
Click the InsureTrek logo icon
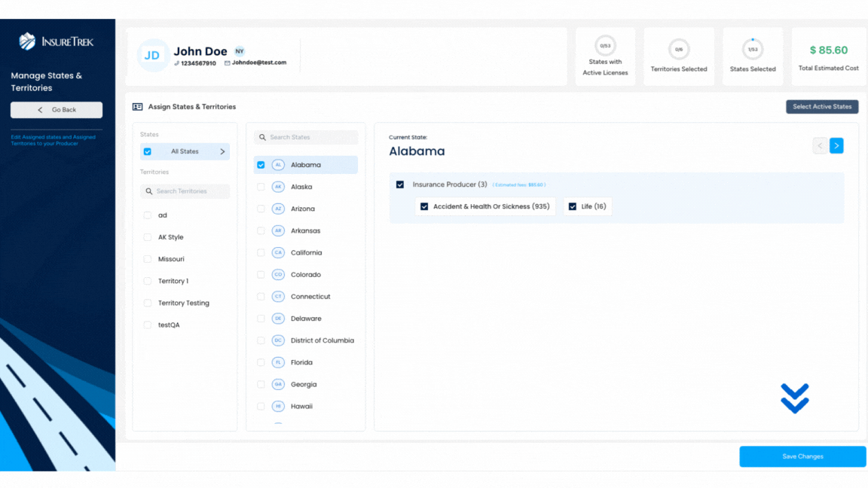point(27,41)
